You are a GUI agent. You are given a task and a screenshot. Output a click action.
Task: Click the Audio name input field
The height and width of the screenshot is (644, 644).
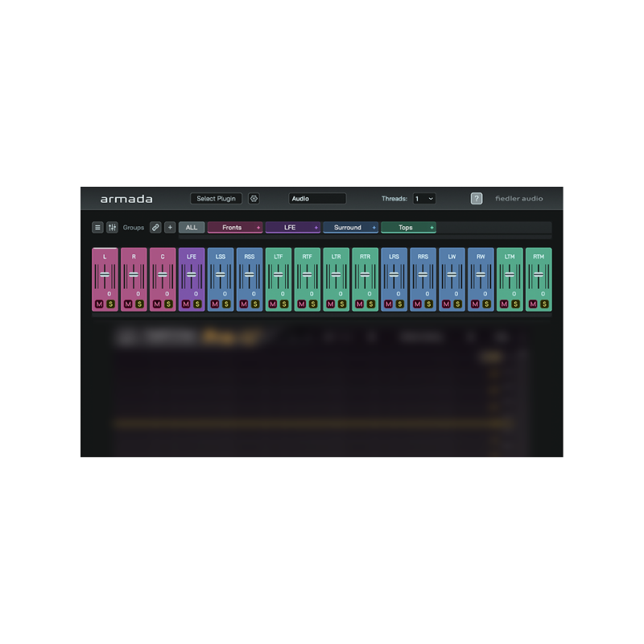click(316, 198)
